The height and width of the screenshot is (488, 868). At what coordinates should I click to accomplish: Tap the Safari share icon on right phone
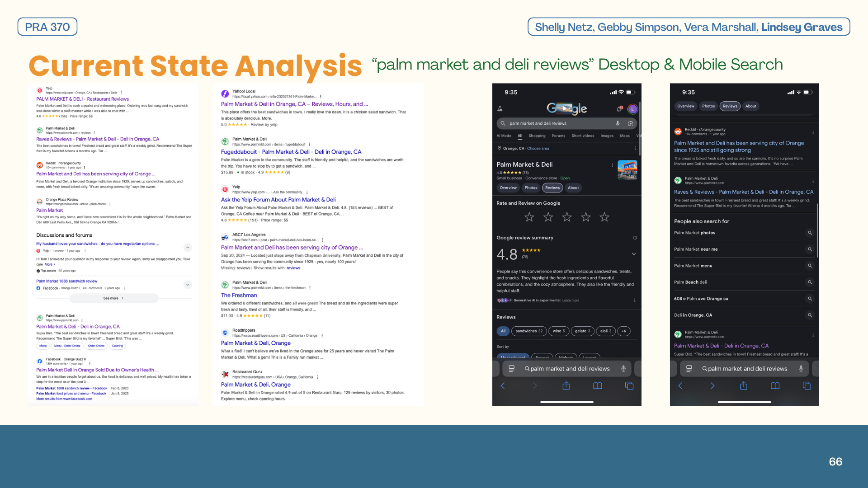pyautogui.click(x=744, y=385)
